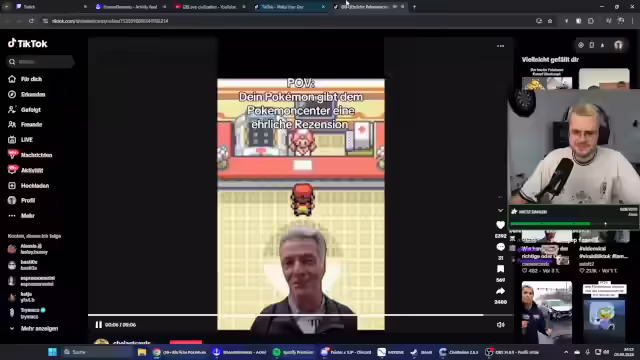Show hidden system tray icons
The width and height of the screenshot is (640, 360).
[x=566, y=352]
